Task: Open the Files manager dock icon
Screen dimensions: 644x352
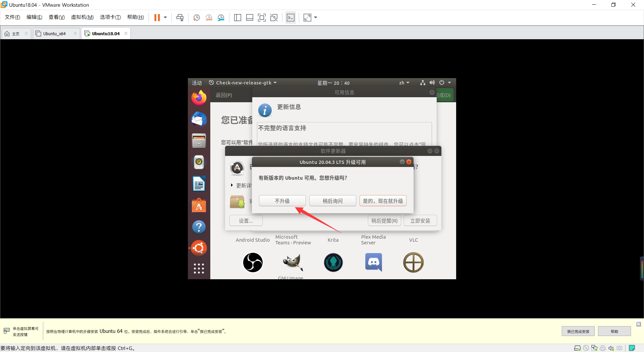Action: (x=199, y=141)
